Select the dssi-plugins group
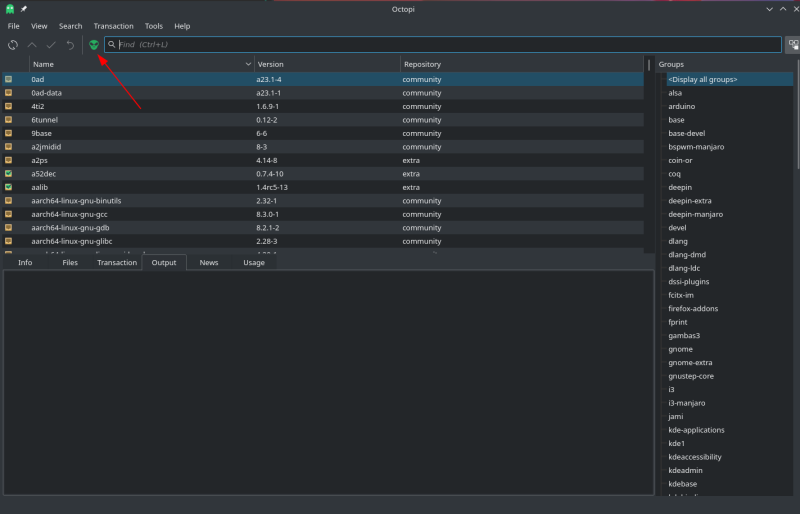Image resolution: width=800 pixels, height=514 pixels. click(689, 281)
